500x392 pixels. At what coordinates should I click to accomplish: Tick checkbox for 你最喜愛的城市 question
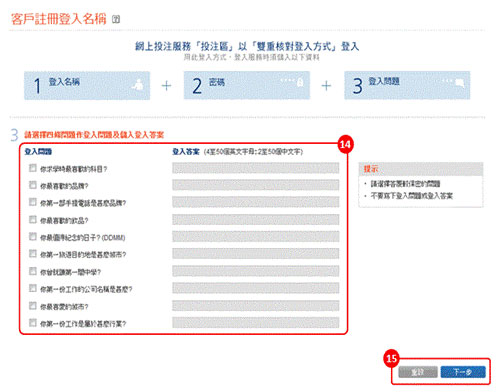tap(33, 306)
